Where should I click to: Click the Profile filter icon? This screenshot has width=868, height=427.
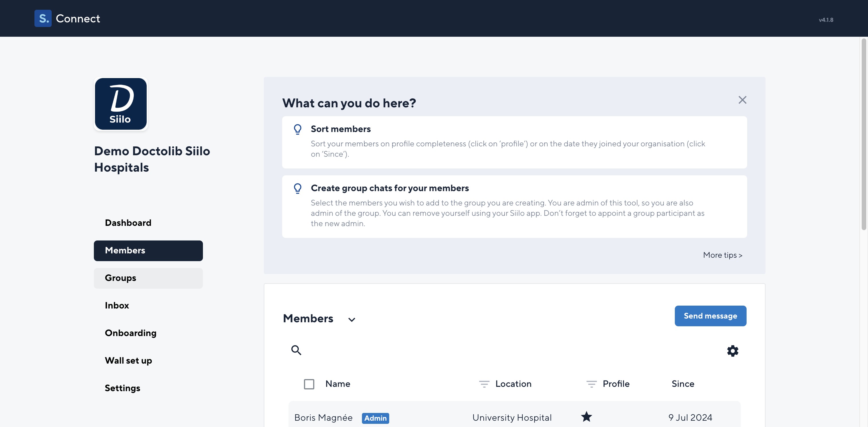[591, 384]
